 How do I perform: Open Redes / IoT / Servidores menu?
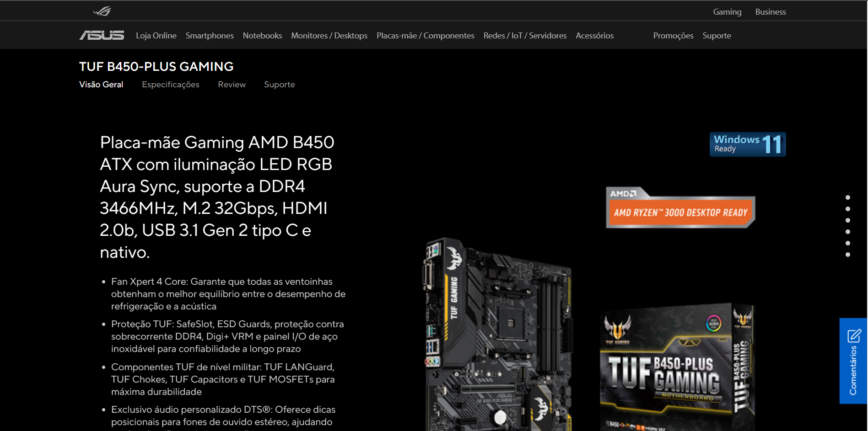[525, 35]
